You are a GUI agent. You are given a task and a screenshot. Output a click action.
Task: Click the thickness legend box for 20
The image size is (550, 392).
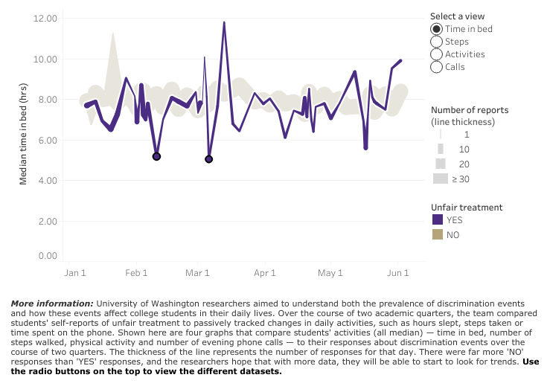pos(440,164)
